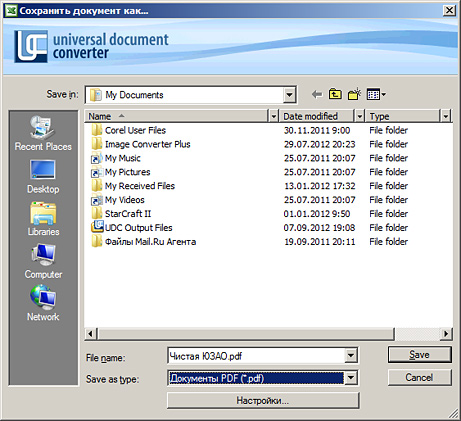The height and width of the screenshot is (421, 461).
Task: Click the date 19.09.2011 20:11
Action: coord(320,242)
